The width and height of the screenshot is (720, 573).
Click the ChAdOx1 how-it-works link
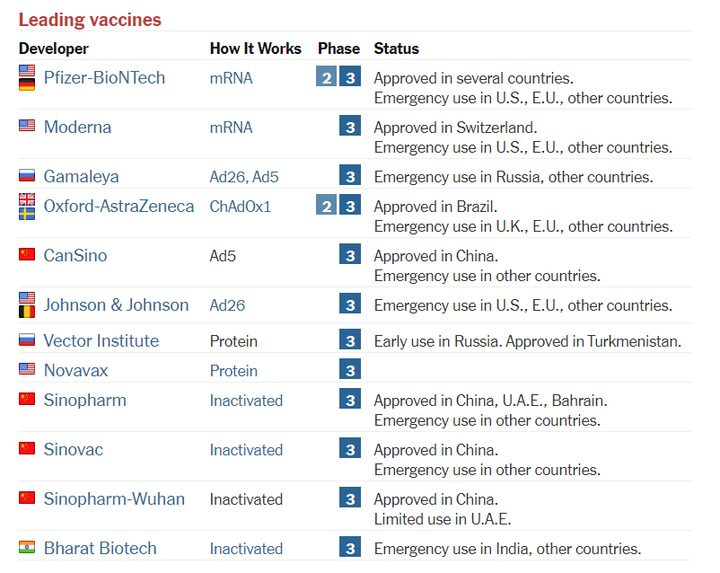pyautogui.click(x=240, y=207)
